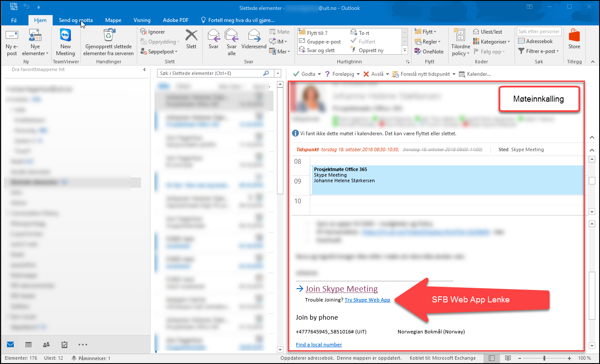This screenshot has width=600, height=364.
Task: Open the Fil menu tab
Action: [x=14, y=20]
